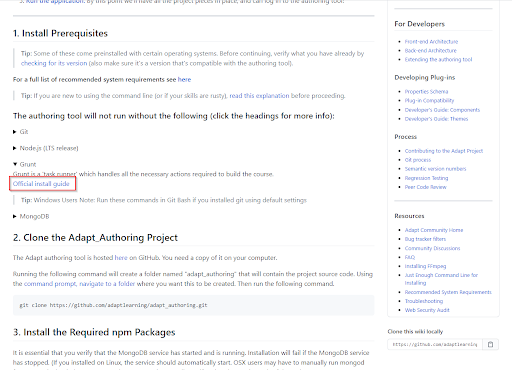This screenshot has height=370, width=512.
Task: Click '2. Clone the Adapt_Authoring Project' heading
Action: tap(95, 238)
